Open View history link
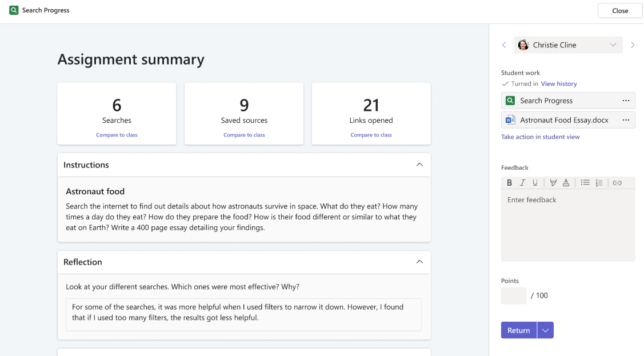This screenshot has width=644, height=356. tap(559, 83)
